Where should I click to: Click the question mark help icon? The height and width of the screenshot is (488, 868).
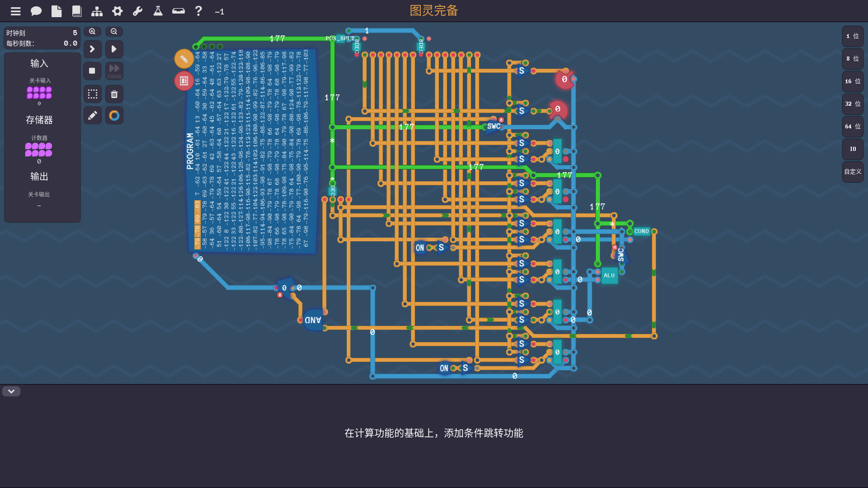point(198,11)
